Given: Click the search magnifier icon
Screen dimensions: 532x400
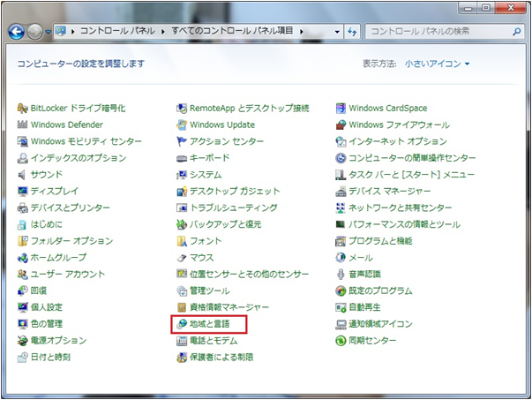Looking at the screenshot, I should [x=516, y=32].
